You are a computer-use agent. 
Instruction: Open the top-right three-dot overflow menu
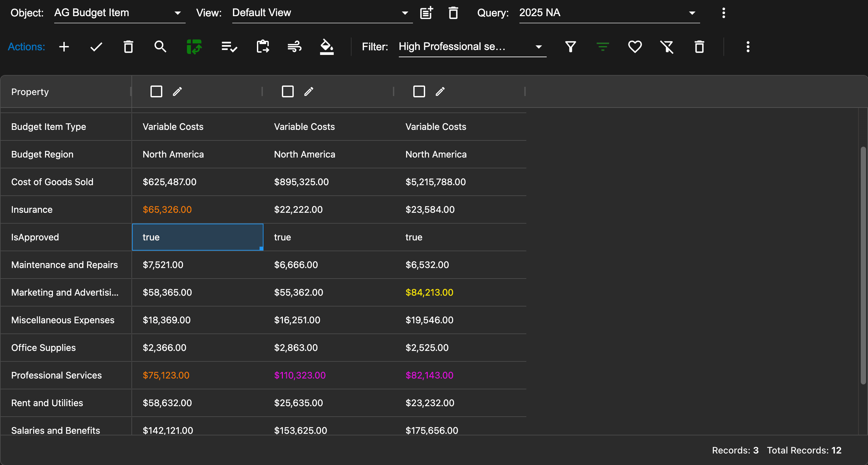point(723,13)
